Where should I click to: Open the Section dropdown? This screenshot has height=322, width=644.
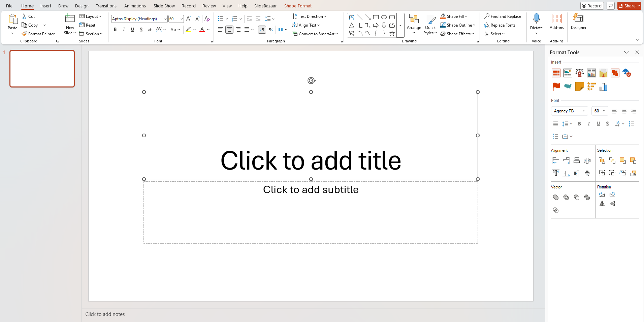91,34
